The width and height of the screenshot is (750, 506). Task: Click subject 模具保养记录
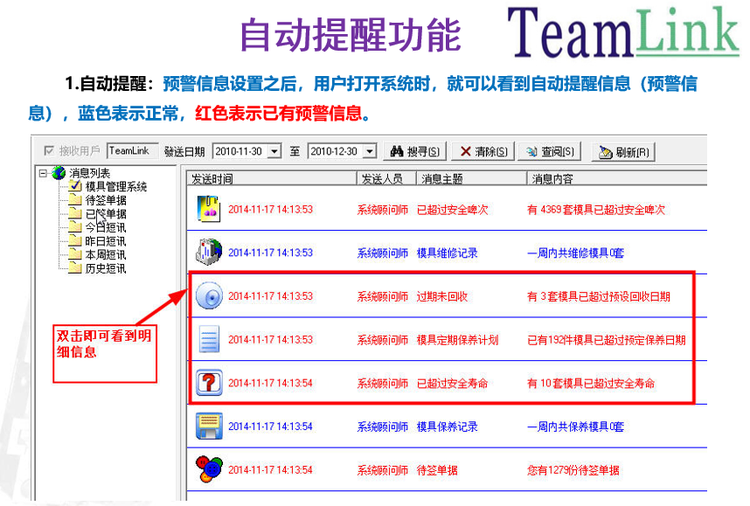click(447, 427)
